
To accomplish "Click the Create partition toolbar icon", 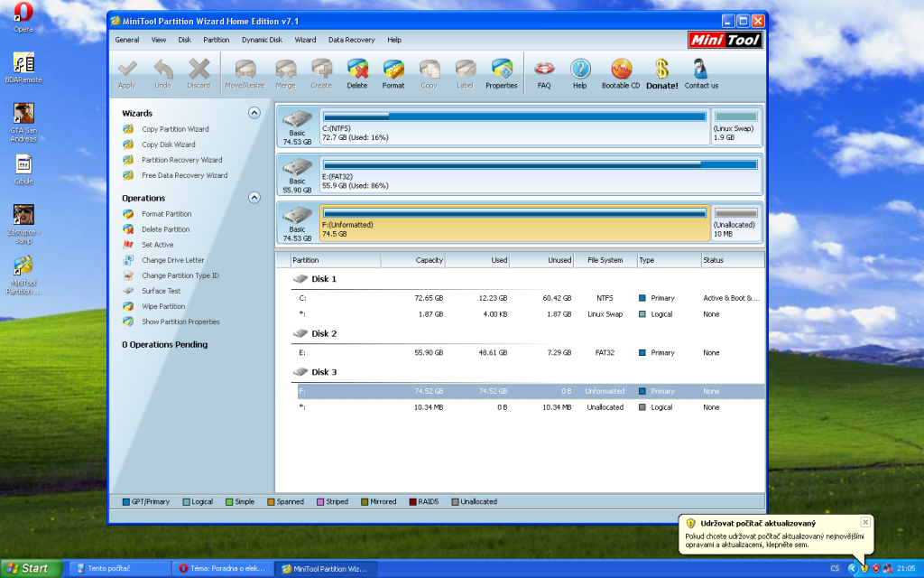I will point(321,70).
